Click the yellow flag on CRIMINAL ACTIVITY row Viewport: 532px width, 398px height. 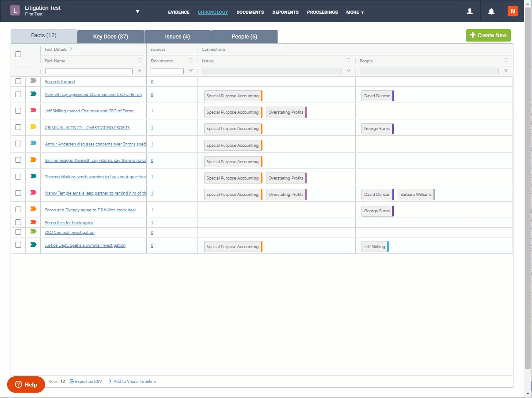(x=33, y=126)
